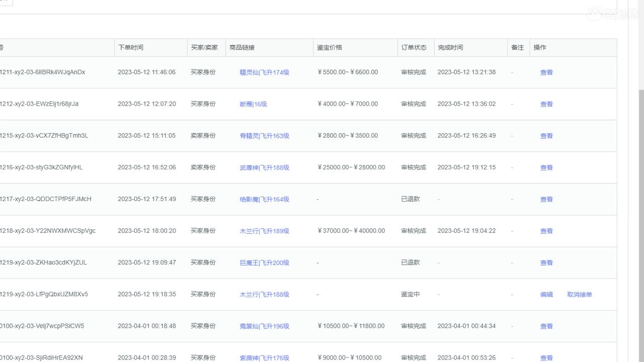The width and height of the screenshot is (644, 362).
Task: Click 查看 for order placed at 12:07:20
Action: click(546, 104)
